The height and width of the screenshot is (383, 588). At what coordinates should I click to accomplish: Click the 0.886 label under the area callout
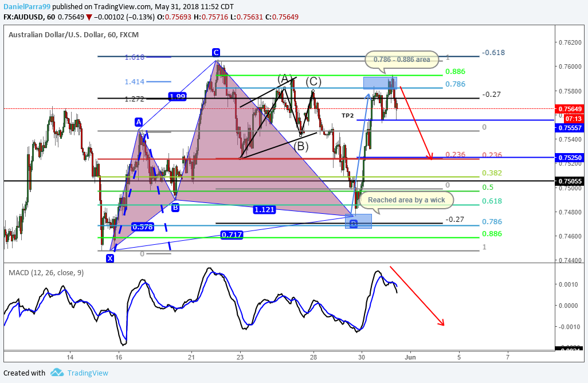click(455, 71)
